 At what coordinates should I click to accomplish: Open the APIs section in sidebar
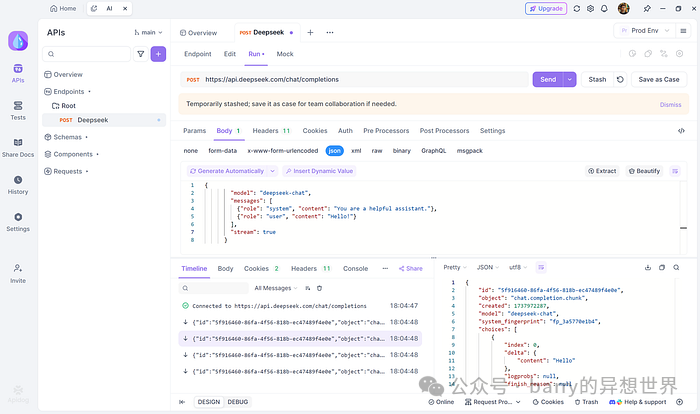point(18,73)
